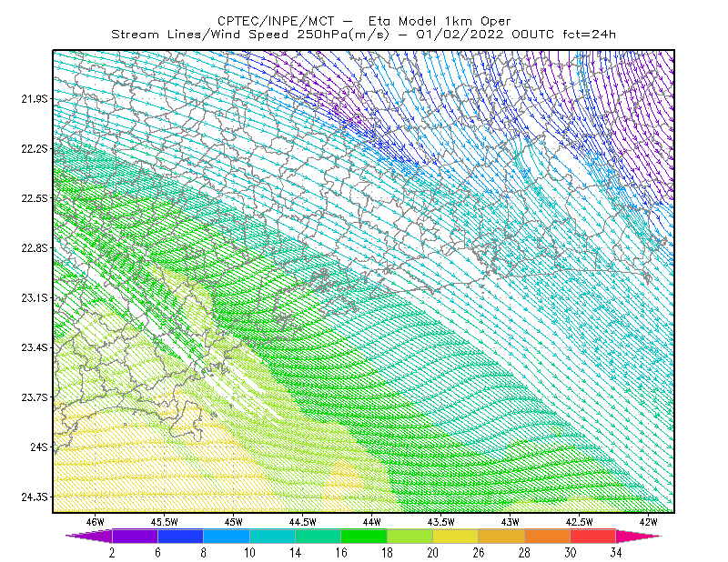
Task: Click the colorbar value label 20
Action: point(433,553)
